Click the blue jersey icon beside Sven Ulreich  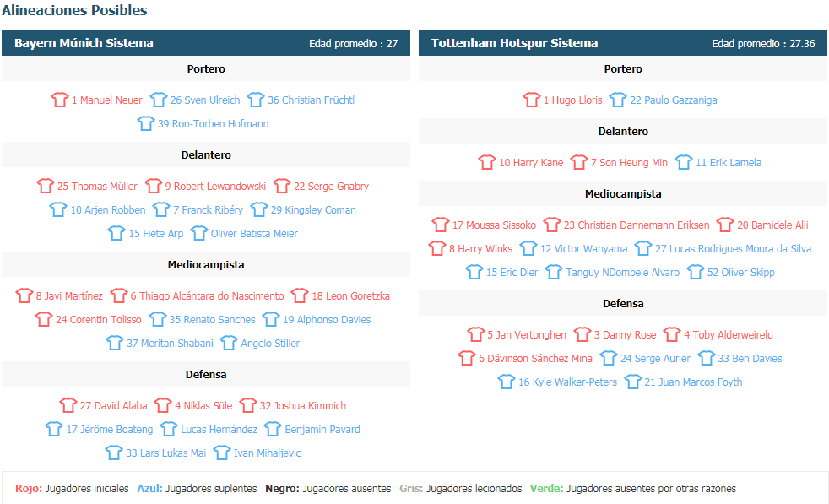click(158, 100)
